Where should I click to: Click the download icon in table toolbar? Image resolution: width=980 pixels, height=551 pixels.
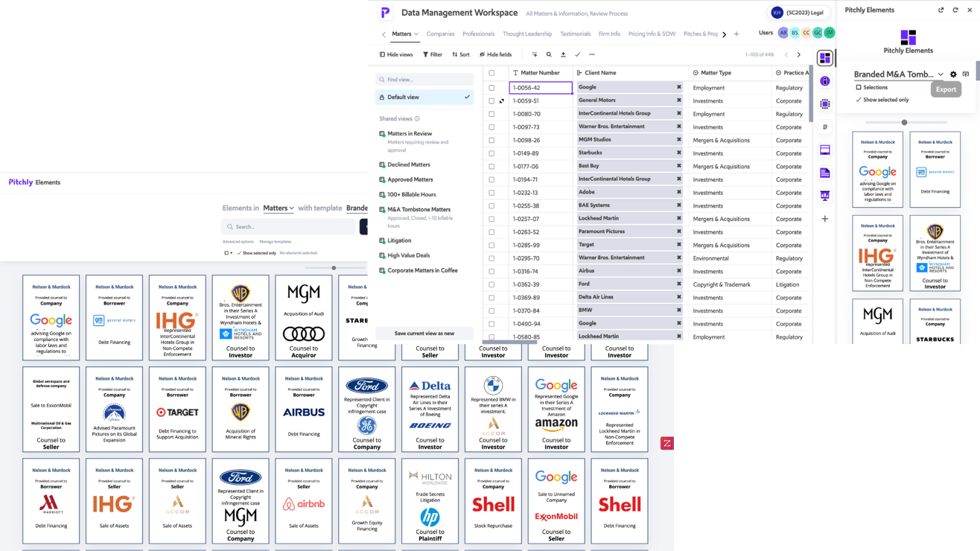[563, 54]
